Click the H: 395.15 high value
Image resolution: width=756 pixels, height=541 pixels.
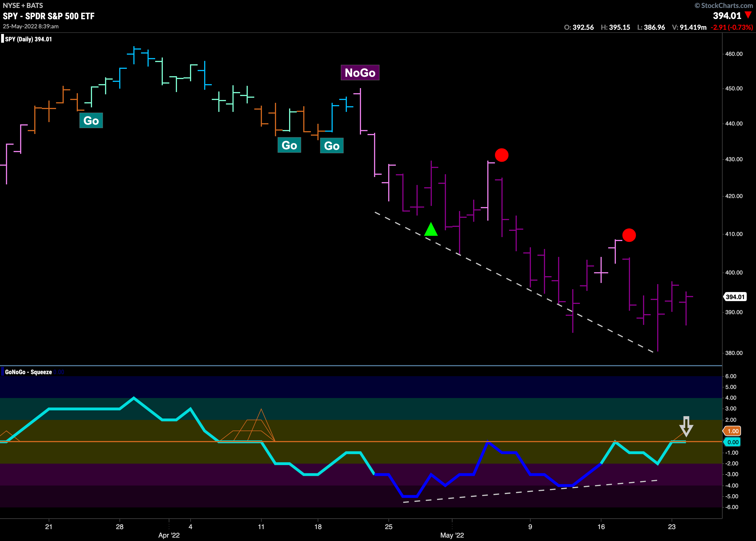point(616,27)
